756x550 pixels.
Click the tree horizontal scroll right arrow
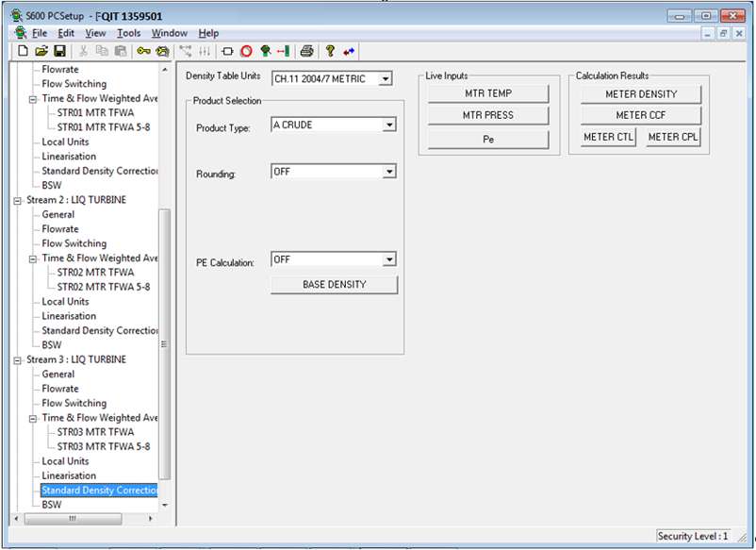[151, 519]
